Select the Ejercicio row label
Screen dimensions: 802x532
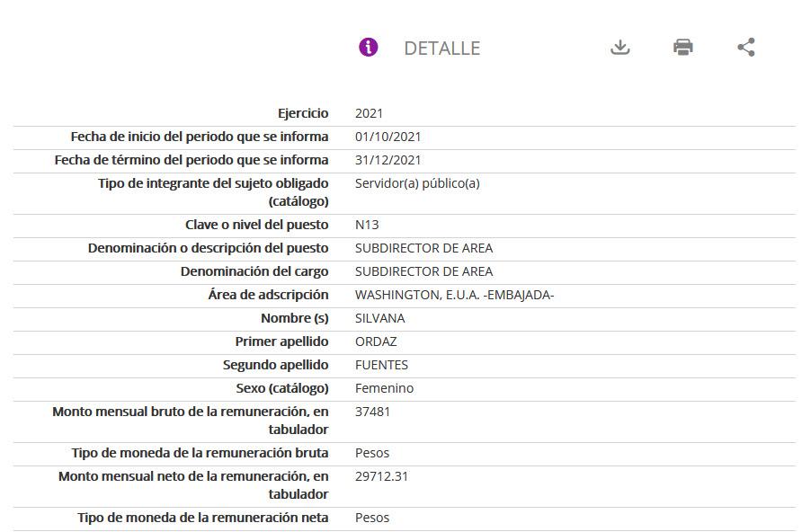point(304,113)
